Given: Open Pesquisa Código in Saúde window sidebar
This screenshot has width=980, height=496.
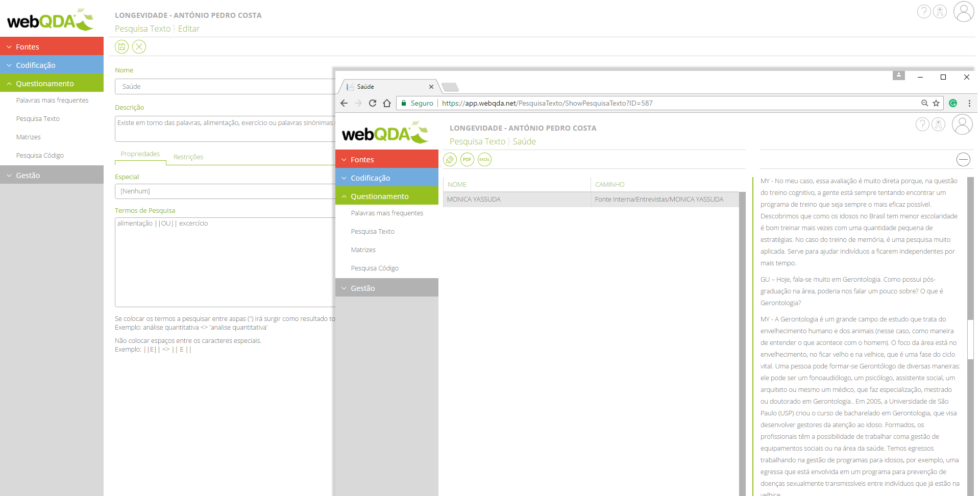Looking at the screenshot, I should 375,268.
